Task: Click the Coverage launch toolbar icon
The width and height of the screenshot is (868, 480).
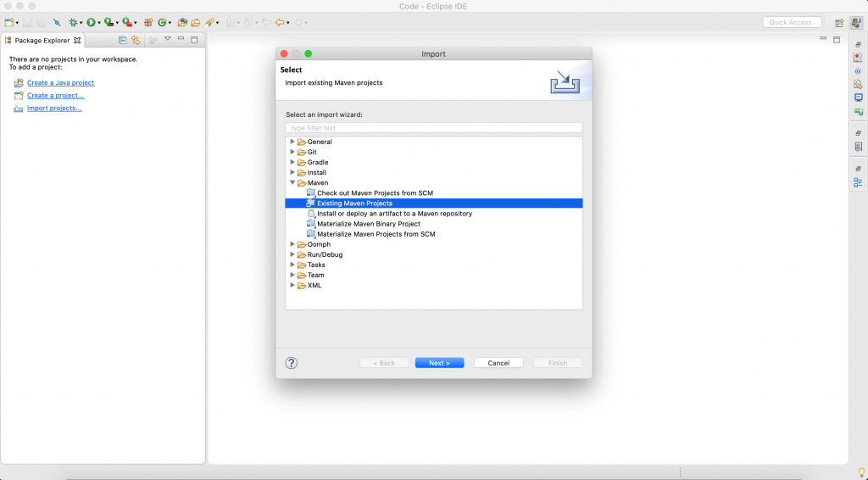Action: tap(108, 22)
